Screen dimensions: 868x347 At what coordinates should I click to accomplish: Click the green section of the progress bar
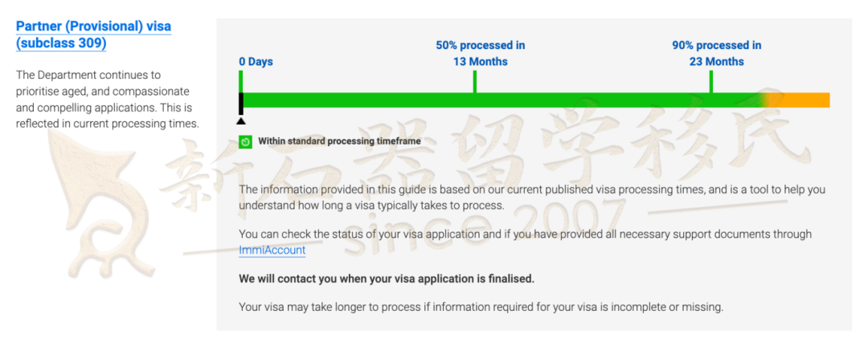point(501,100)
